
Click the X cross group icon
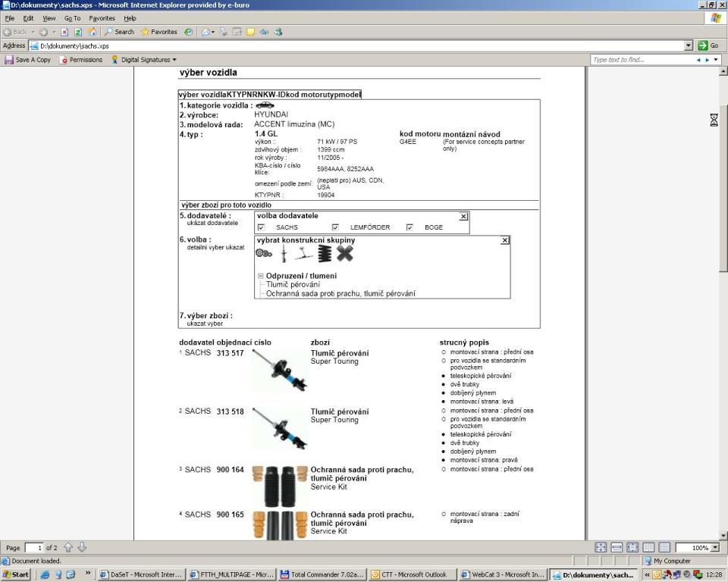click(344, 253)
